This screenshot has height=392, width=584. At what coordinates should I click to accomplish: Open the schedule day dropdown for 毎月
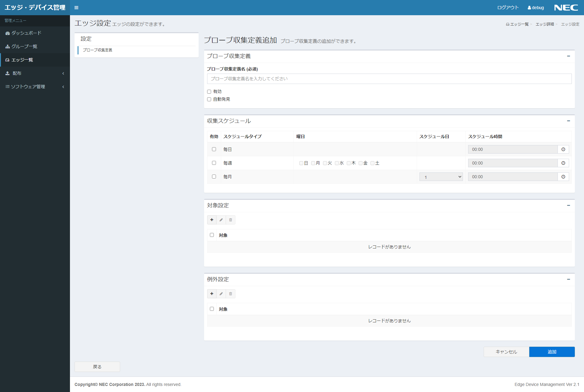click(x=441, y=177)
